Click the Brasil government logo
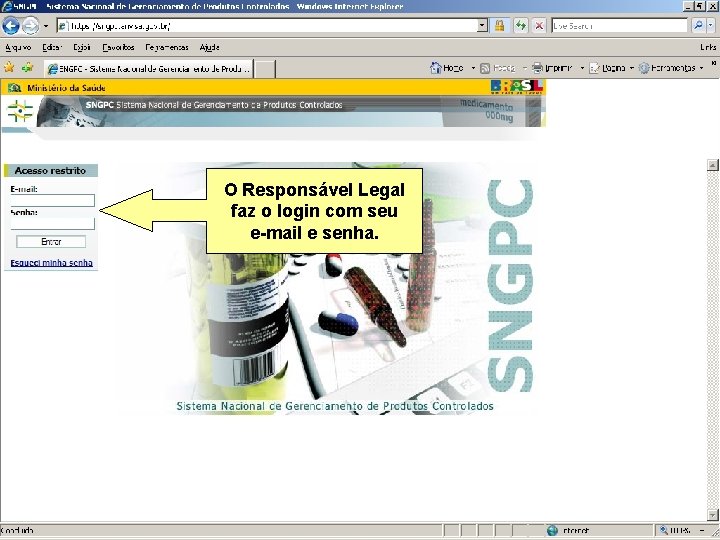Screen dimensions: 720x540 [x=517, y=87]
